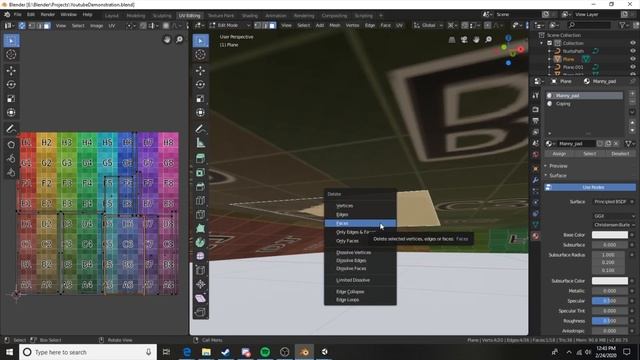
Task: Click the Use Nodes button
Action: [590, 187]
